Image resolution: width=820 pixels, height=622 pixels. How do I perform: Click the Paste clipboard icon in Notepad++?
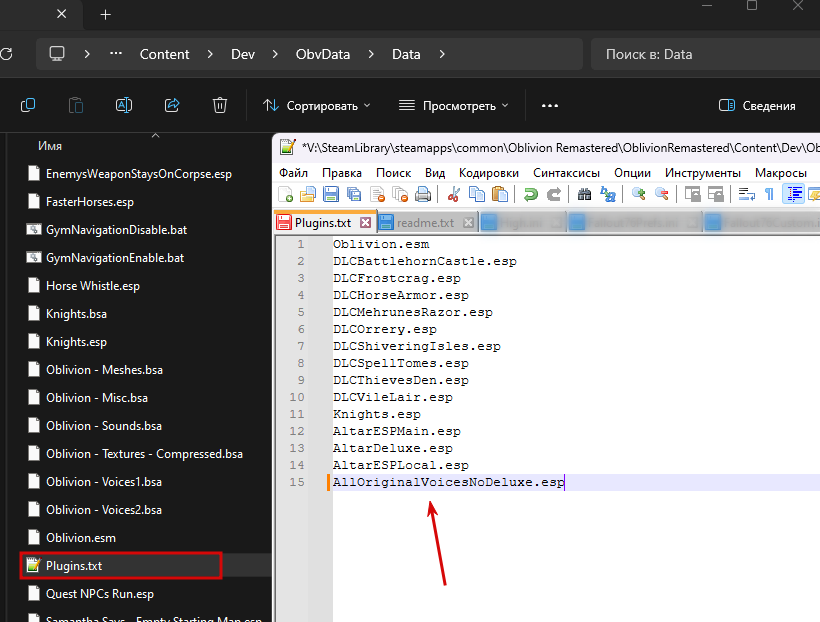[x=500, y=194]
